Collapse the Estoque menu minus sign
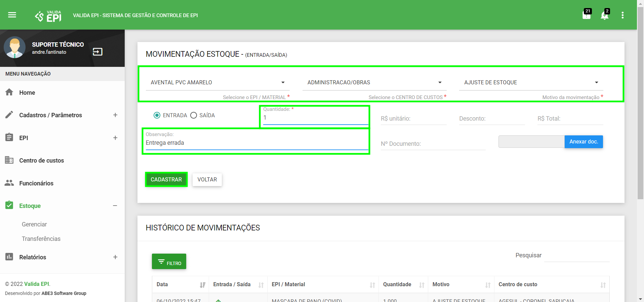Viewport: 644px width, 302px height. pos(115,206)
